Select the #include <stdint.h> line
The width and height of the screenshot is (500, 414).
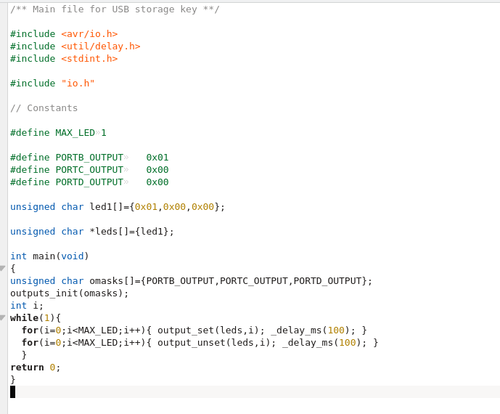point(64,59)
